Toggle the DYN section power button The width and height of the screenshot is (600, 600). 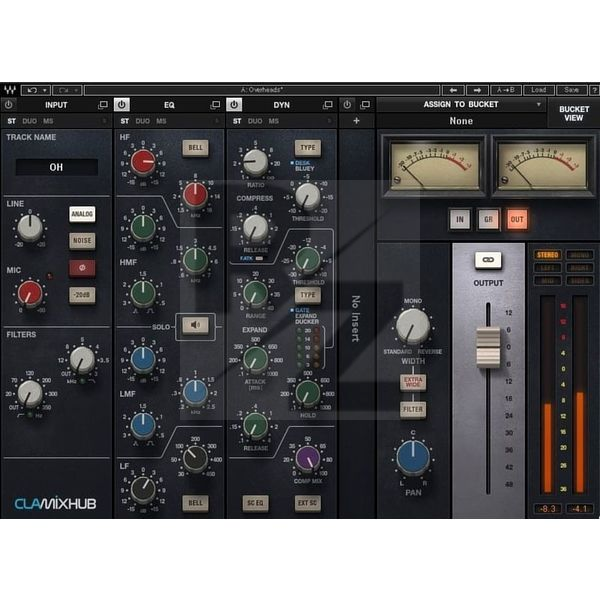234,105
